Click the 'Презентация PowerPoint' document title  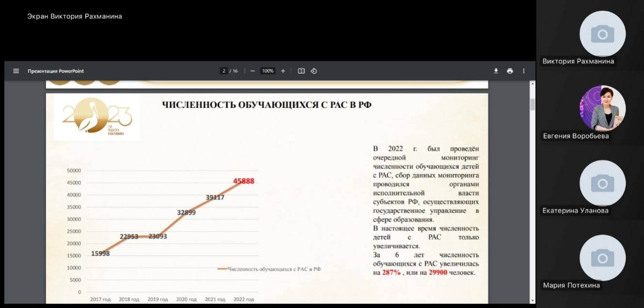click(56, 71)
